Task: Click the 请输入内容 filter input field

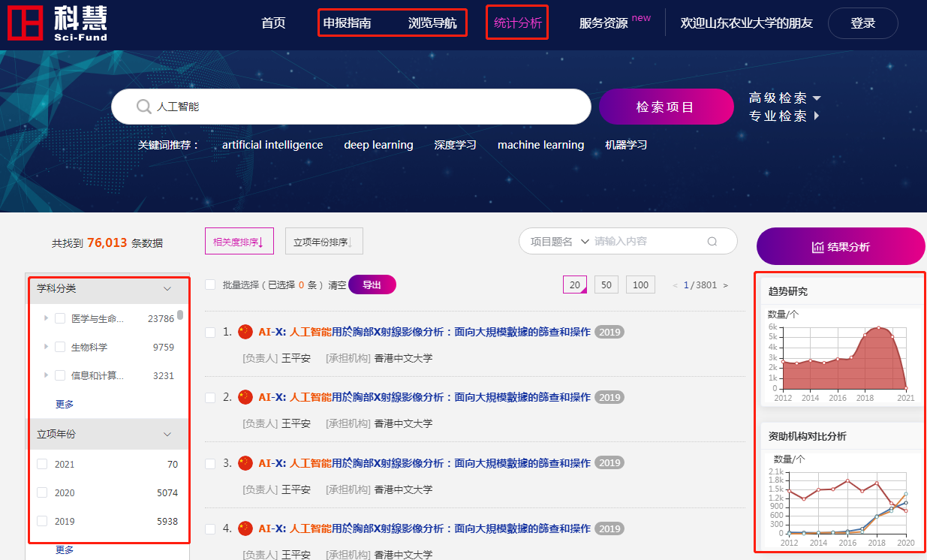Action: pyautogui.click(x=646, y=242)
